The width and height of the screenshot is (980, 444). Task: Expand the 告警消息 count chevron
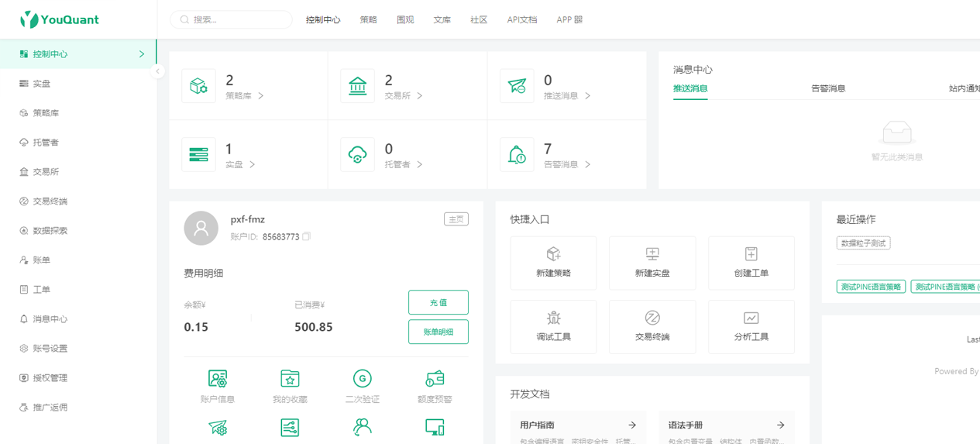(x=588, y=164)
